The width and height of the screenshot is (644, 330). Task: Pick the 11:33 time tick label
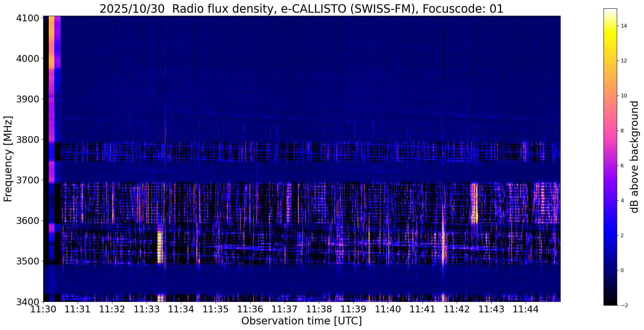[147, 309]
